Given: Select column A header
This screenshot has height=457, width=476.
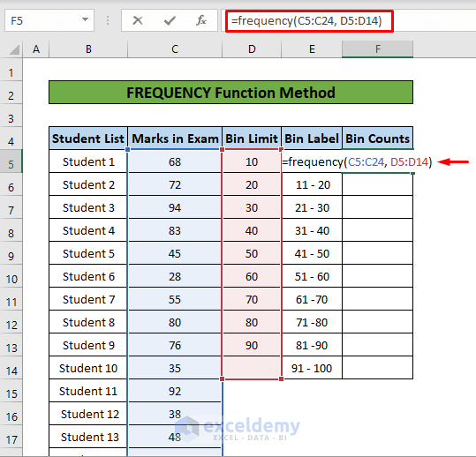Looking at the screenshot, I should coord(36,49).
